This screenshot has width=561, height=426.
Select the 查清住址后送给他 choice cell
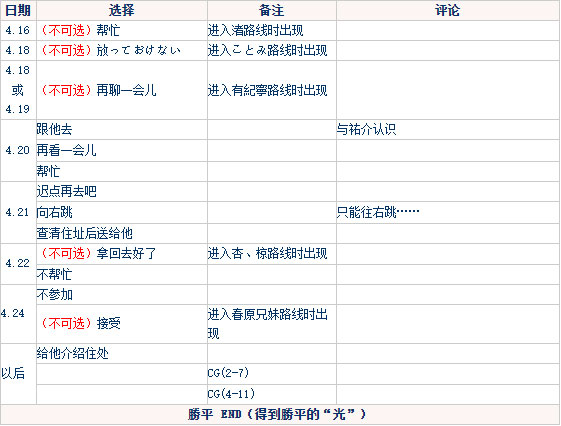point(122,234)
